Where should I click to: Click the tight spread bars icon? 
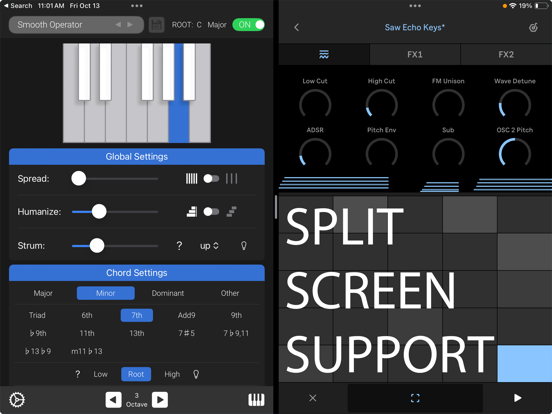click(192, 178)
